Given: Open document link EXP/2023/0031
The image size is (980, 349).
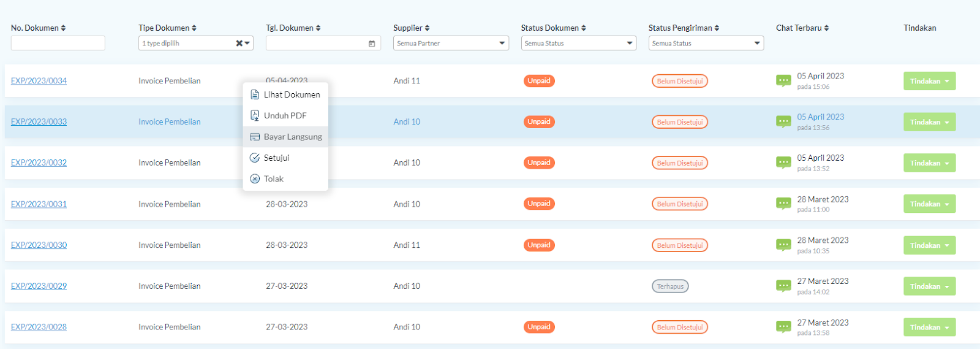Looking at the screenshot, I should pyautogui.click(x=39, y=204).
